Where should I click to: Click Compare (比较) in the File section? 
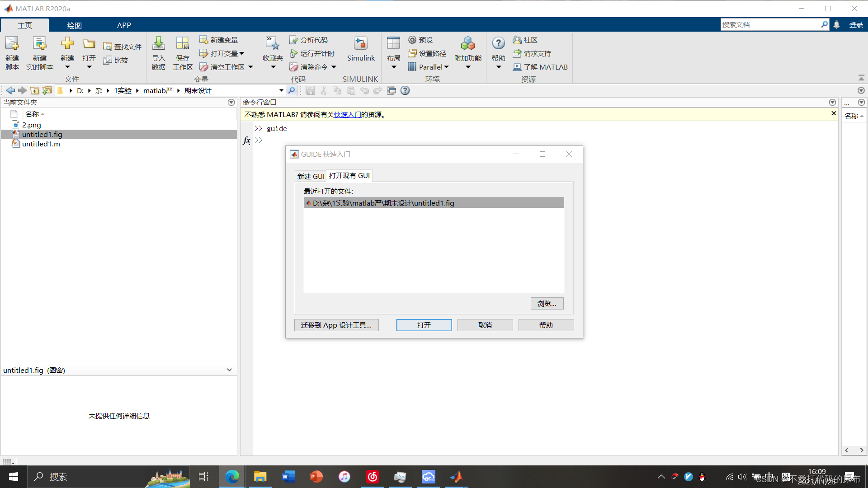pyautogui.click(x=116, y=60)
